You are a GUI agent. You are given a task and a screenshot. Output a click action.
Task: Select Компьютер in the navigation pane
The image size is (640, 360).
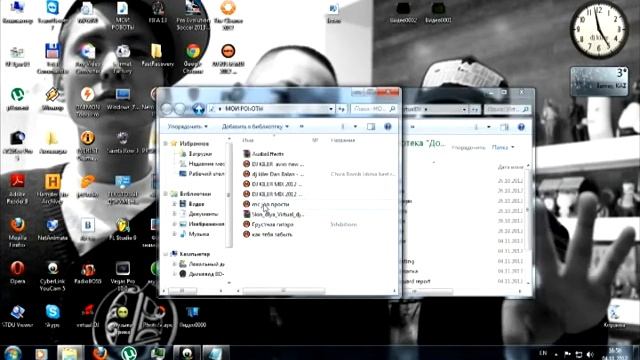point(190,254)
